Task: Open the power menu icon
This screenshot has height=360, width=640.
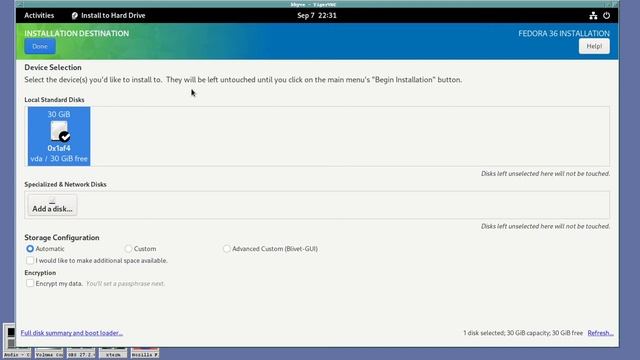Action: point(607,16)
